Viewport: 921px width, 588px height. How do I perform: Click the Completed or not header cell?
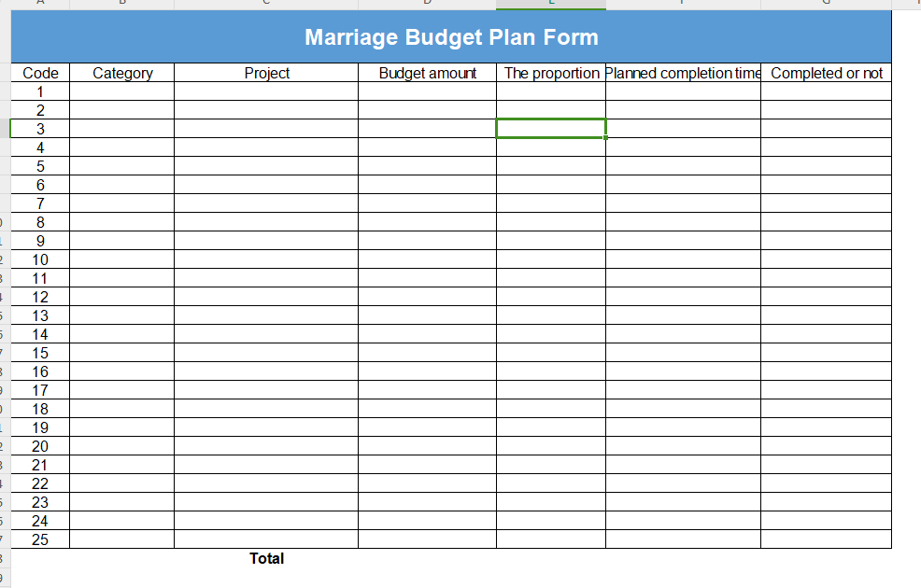[826, 73]
